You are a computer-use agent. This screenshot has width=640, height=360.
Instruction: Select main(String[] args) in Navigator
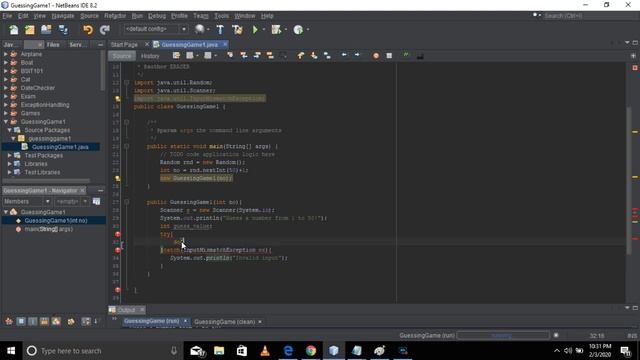[x=49, y=229]
